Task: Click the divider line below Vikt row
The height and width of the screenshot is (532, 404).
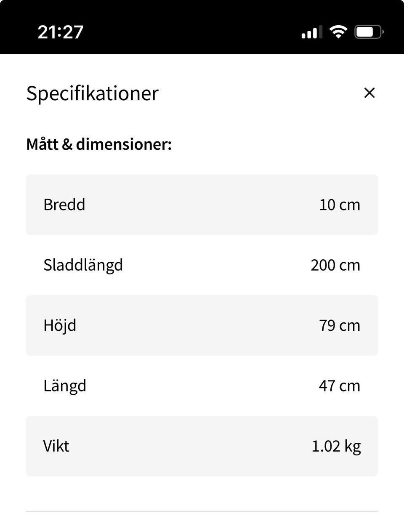Action: (202, 511)
